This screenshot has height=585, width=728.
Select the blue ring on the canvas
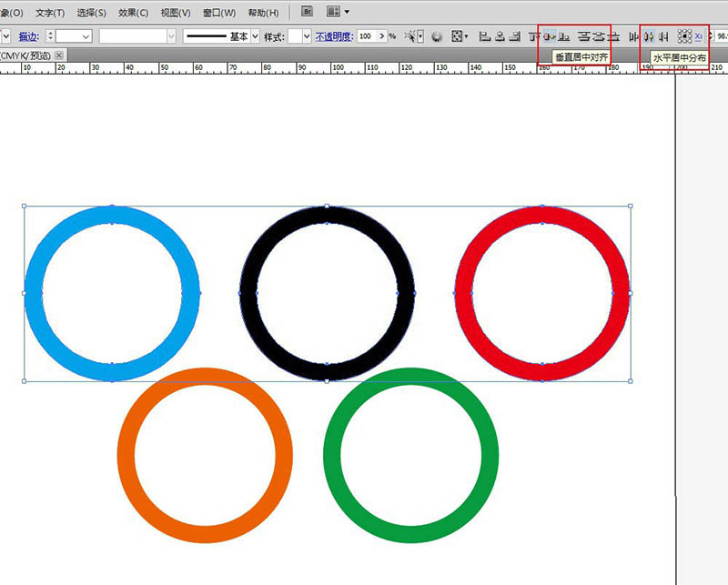(33, 293)
